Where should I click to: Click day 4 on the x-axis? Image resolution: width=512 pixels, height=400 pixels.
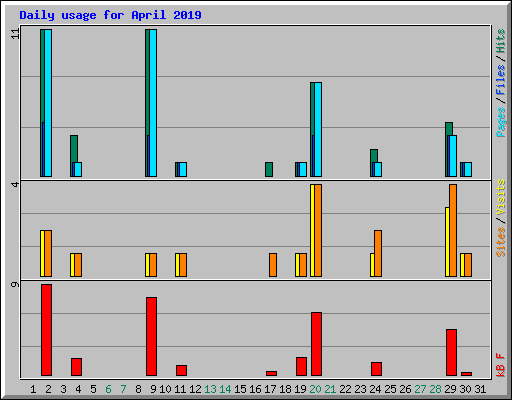[78, 389]
